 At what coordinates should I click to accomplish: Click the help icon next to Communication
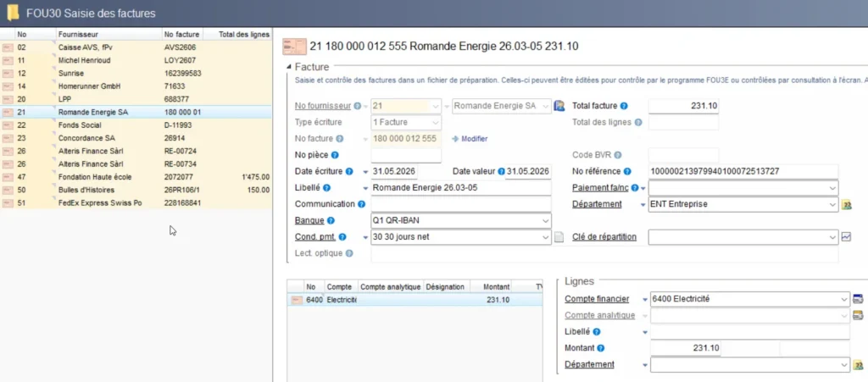(361, 204)
